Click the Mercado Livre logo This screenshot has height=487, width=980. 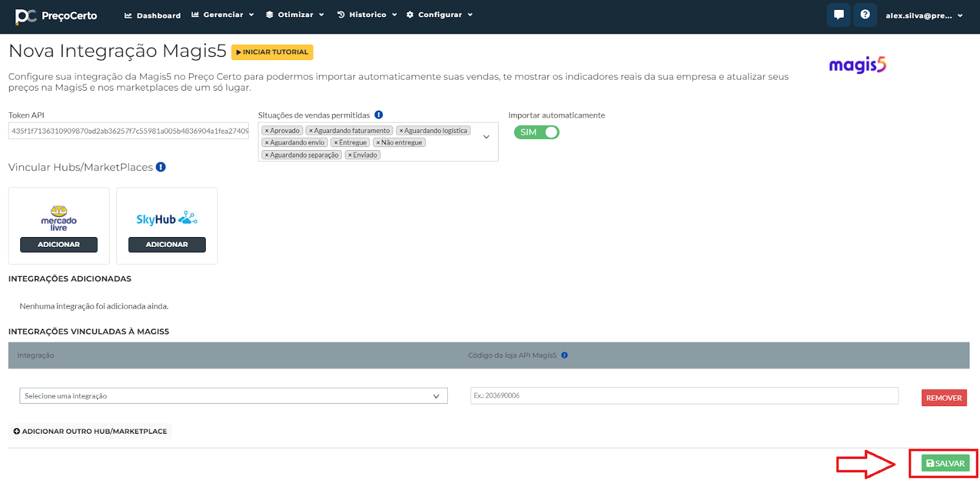59,218
